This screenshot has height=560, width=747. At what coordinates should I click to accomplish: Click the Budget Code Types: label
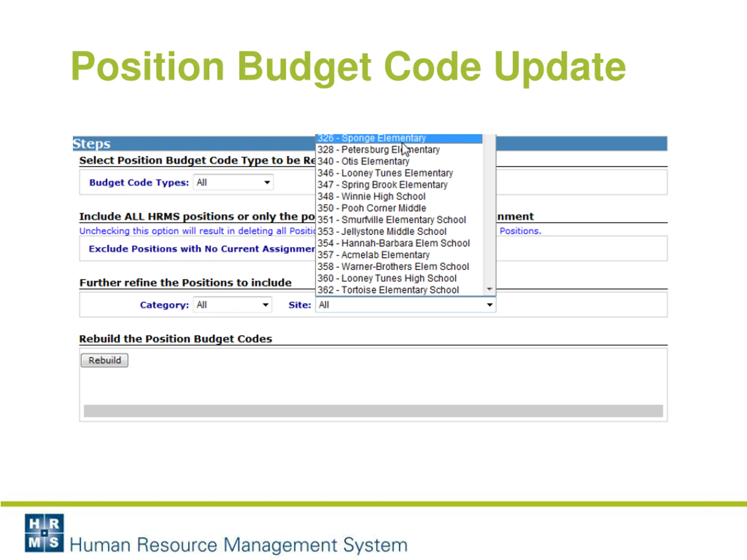pyautogui.click(x=139, y=183)
